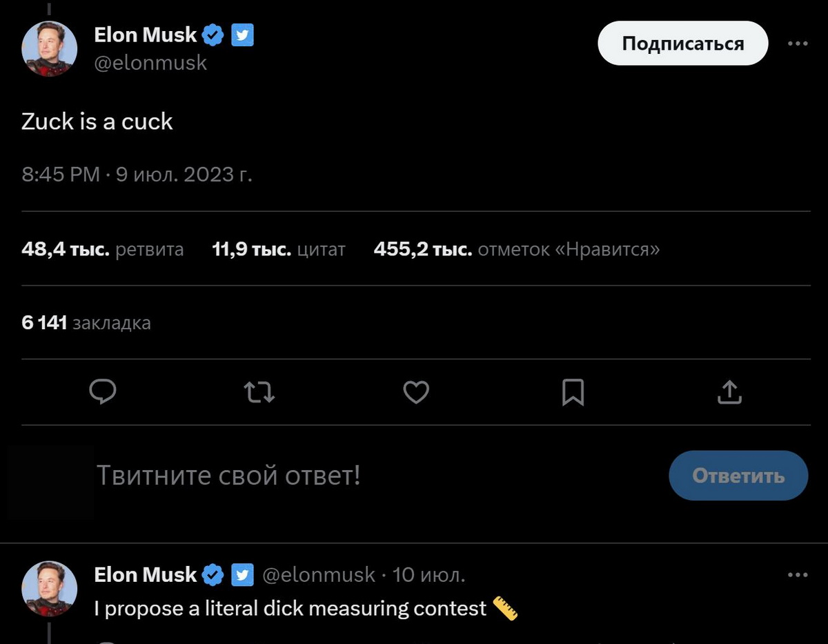Like the tweet with heart icon
The width and height of the screenshot is (828, 644).
coord(416,392)
